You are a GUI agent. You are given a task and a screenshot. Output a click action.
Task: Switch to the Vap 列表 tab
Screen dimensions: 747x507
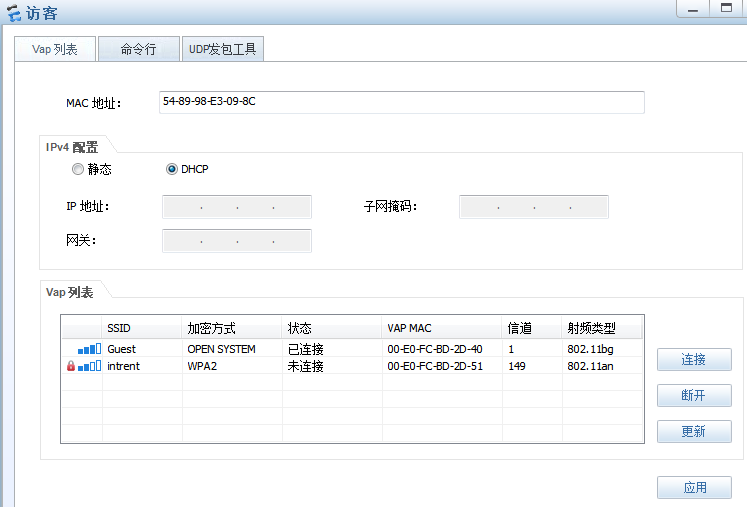pos(55,49)
